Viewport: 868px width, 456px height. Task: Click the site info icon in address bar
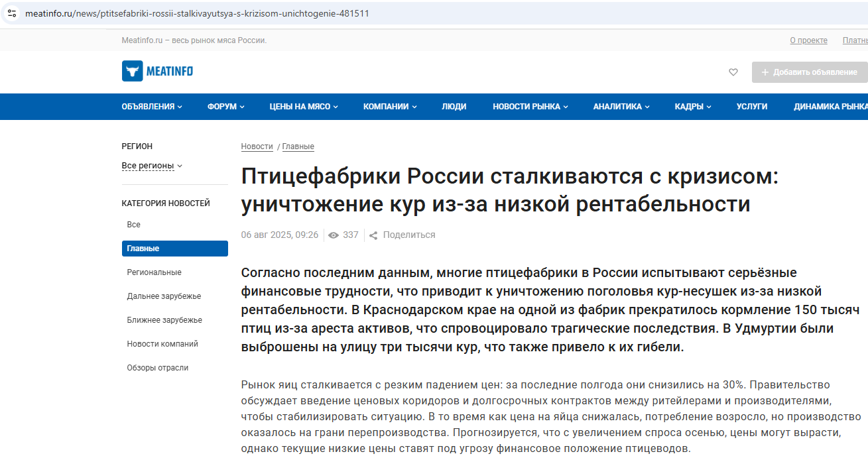point(12,13)
